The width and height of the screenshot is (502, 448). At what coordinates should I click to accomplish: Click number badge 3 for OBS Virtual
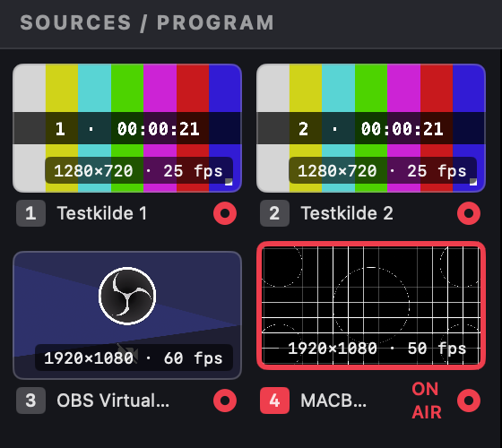pyautogui.click(x=30, y=401)
